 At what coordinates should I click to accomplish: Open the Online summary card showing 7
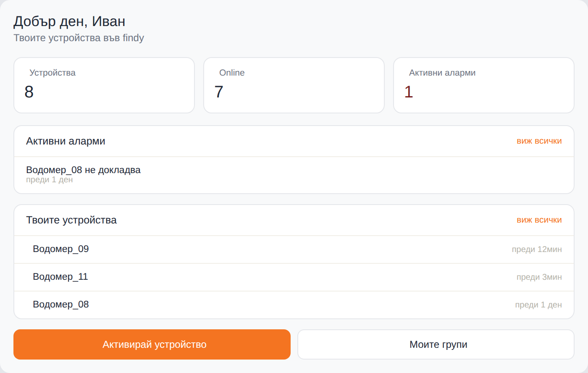click(x=294, y=85)
